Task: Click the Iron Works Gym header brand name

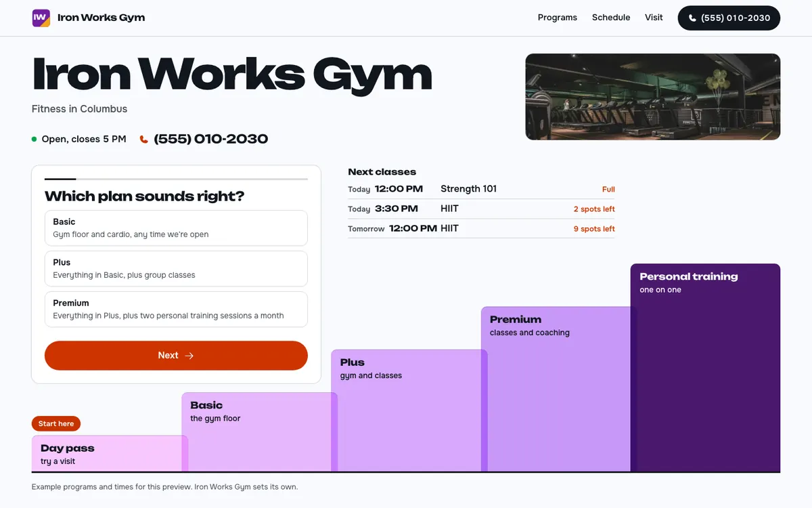Action: coord(101,18)
